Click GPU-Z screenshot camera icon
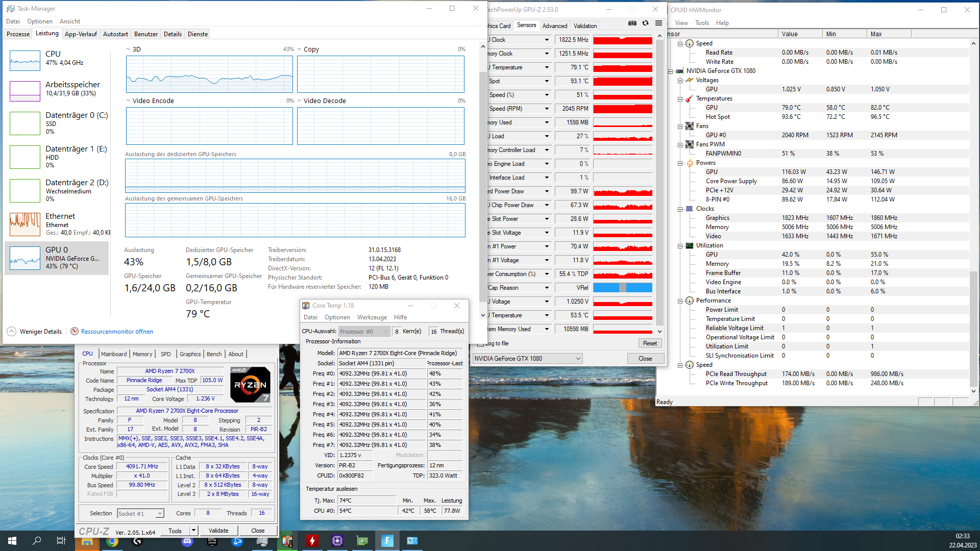Image resolution: width=980 pixels, height=551 pixels. (x=632, y=23)
